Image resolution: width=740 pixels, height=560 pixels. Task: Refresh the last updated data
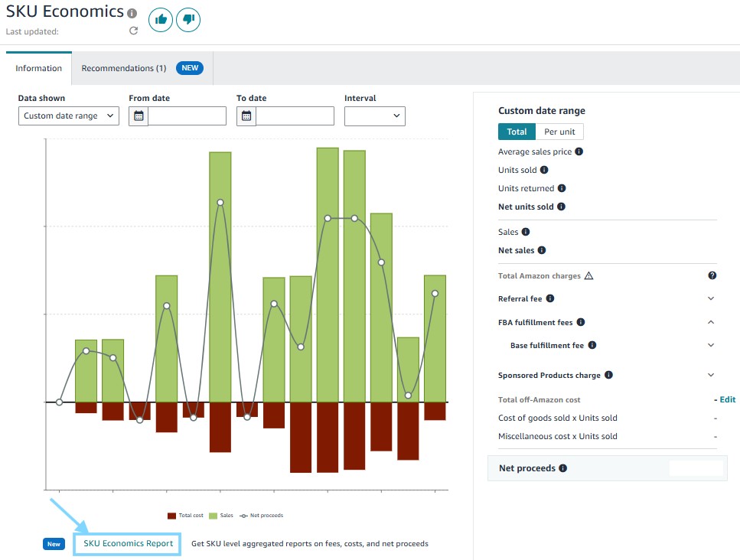(133, 31)
